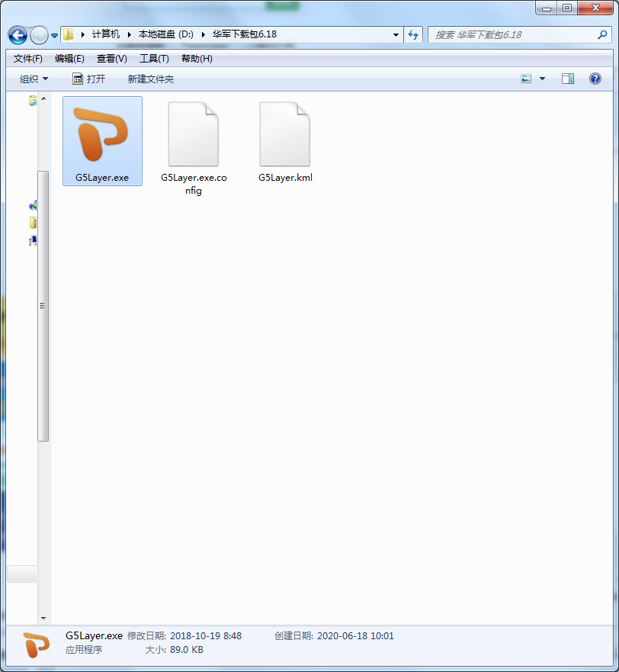Open the 编辑(E) menu
The width and height of the screenshot is (619, 672).
[x=69, y=59]
